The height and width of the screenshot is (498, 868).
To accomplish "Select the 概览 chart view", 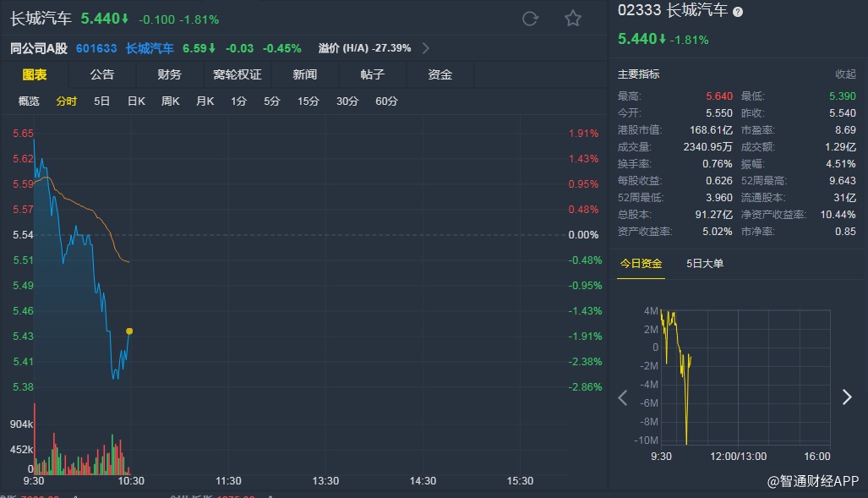I will (29, 101).
